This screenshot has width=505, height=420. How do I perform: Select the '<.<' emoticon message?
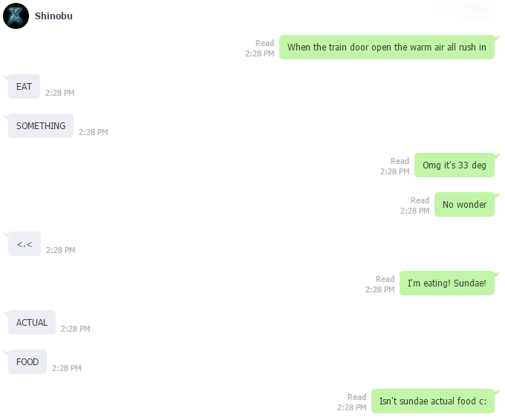[25, 244]
